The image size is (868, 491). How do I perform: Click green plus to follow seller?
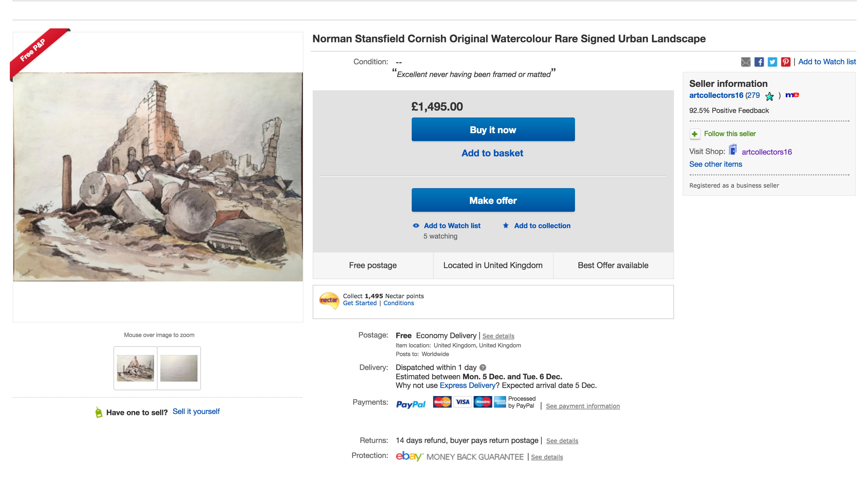[695, 134]
